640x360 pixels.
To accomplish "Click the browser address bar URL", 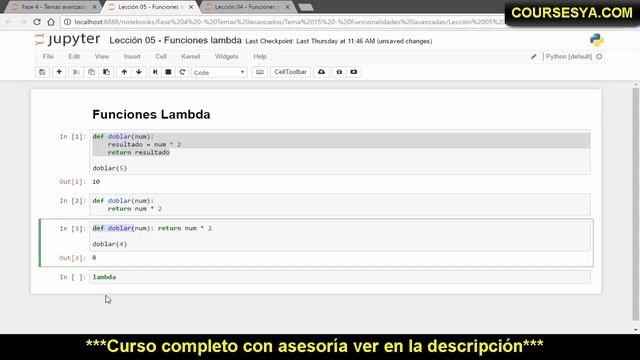I will pyautogui.click(x=289, y=22).
